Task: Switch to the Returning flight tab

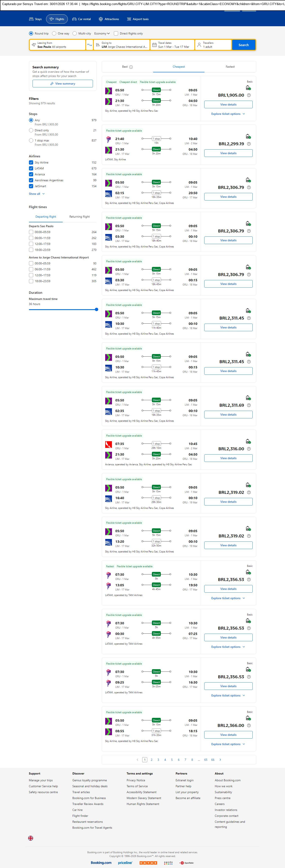Action: [79, 217]
